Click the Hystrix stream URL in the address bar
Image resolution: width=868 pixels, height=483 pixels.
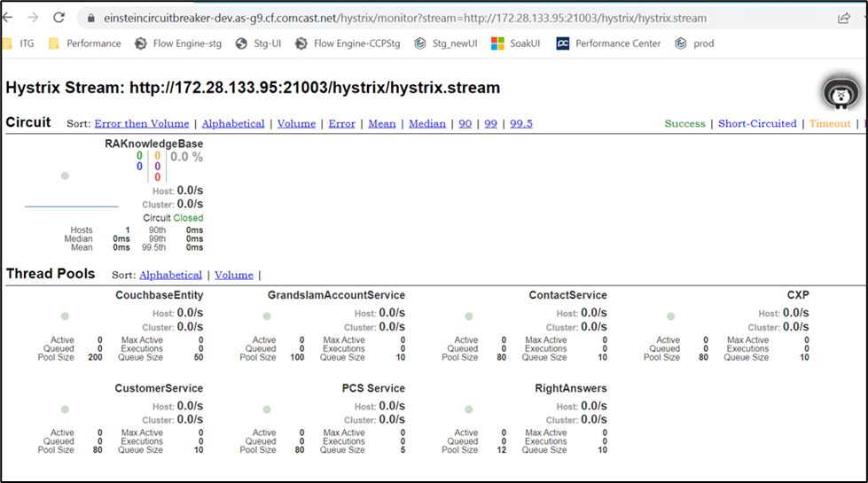(404, 19)
